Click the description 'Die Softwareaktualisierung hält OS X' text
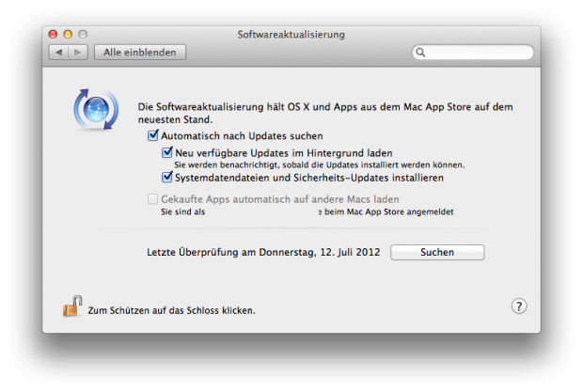Screen dimensions: 583x392 (325, 113)
